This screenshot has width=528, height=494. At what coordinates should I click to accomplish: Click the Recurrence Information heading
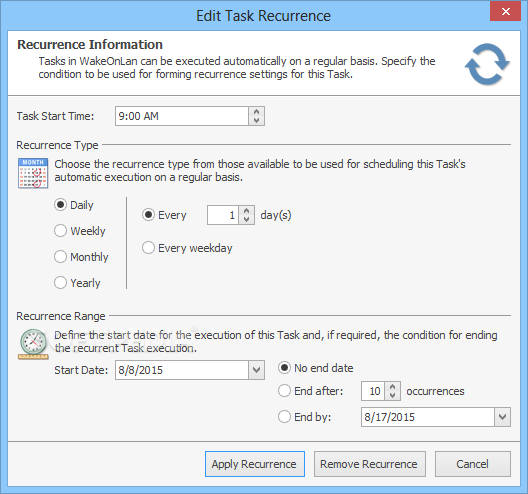coord(90,44)
